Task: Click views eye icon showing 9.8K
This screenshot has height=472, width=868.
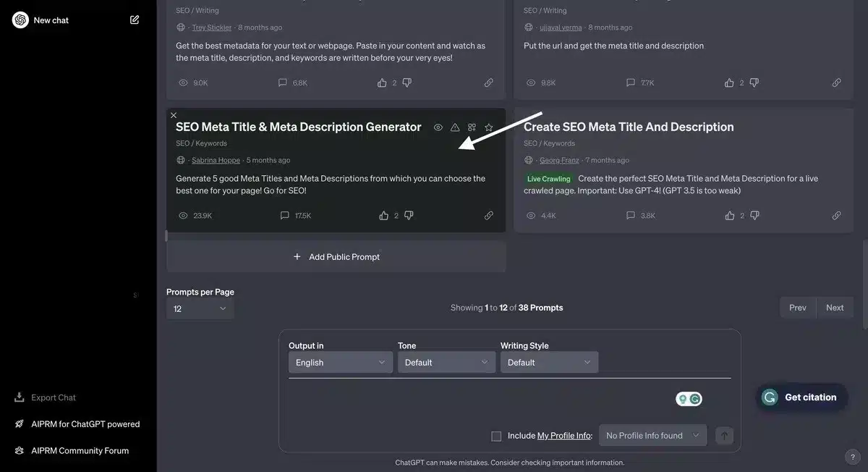Action: tap(531, 83)
